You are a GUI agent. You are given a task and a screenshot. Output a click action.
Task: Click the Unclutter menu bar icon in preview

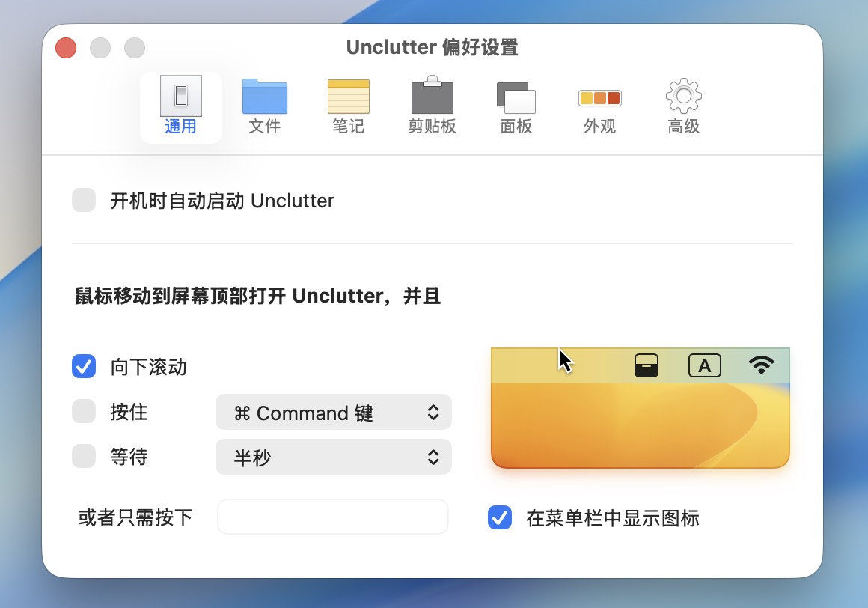pyautogui.click(x=646, y=365)
